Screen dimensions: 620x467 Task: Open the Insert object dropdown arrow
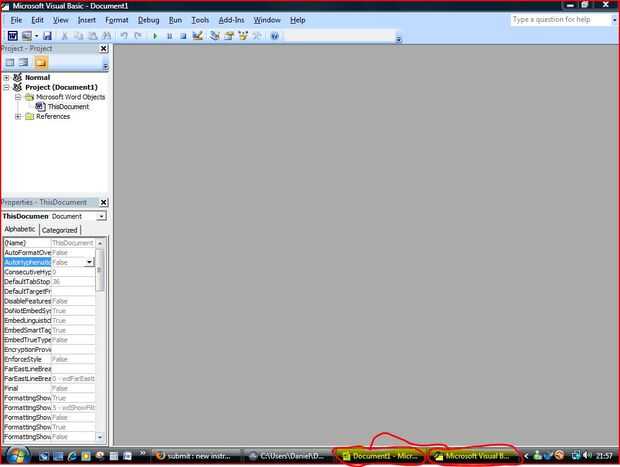click(x=36, y=36)
